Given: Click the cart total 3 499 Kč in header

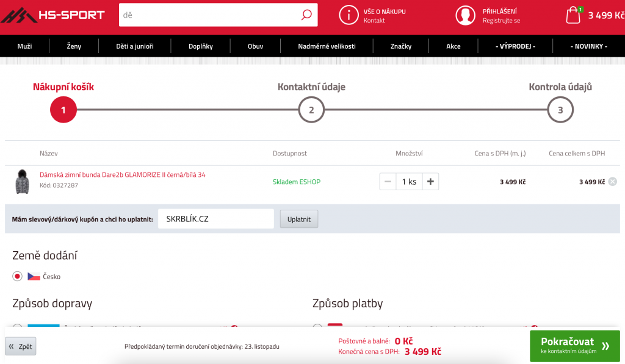Looking at the screenshot, I should coord(606,15).
